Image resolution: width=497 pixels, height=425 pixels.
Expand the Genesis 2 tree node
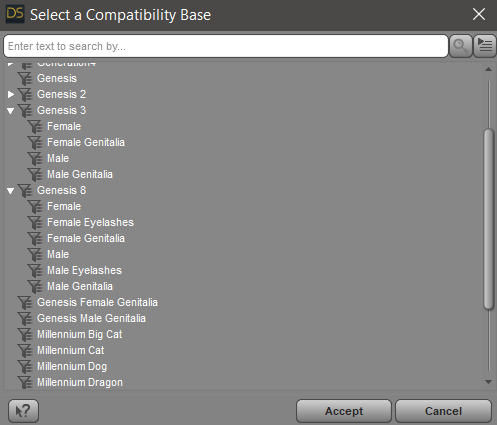[11, 94]
